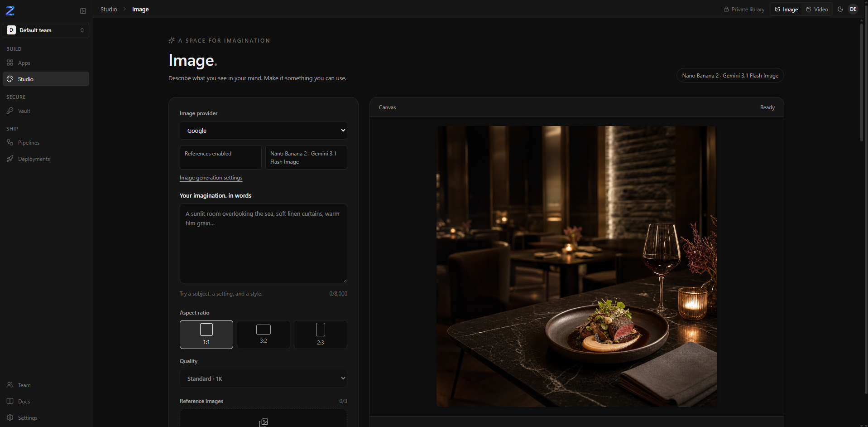Click the D team badge icon
This screenshot has width=868, height=427.
coord(11,30)
